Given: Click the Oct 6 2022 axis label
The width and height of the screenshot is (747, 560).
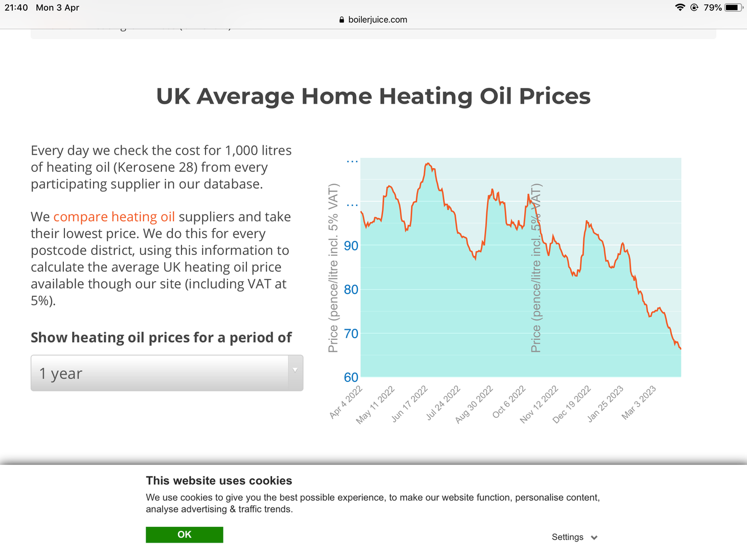Looking at the screenshot, I should pyautogui.click(x=509, y=402).
